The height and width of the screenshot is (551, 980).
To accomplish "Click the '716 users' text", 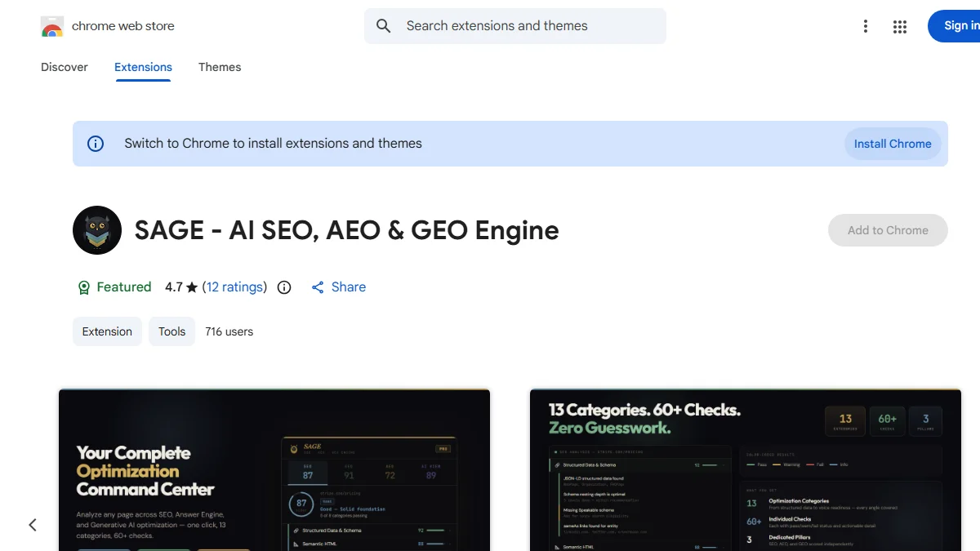I will [x=229, y=331].
